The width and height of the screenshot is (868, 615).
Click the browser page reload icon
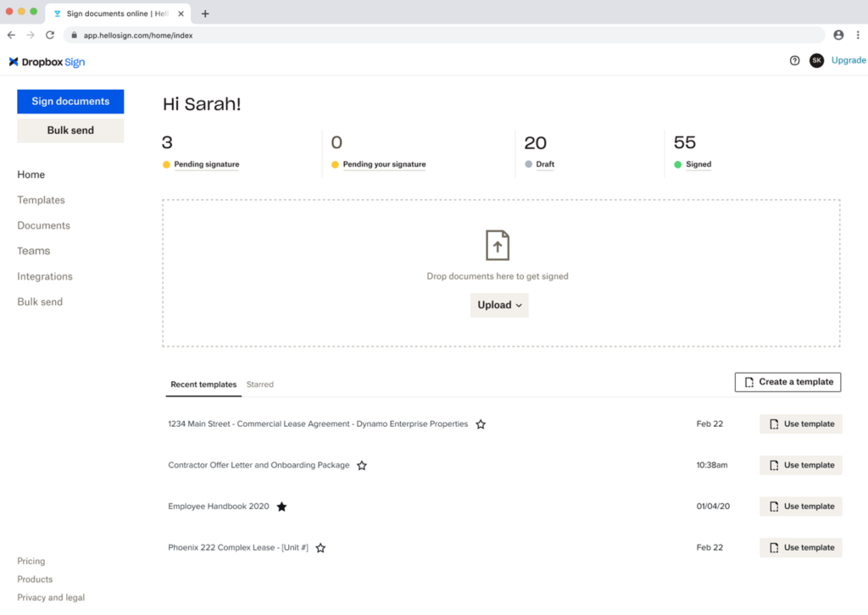(x=50, y=35)
